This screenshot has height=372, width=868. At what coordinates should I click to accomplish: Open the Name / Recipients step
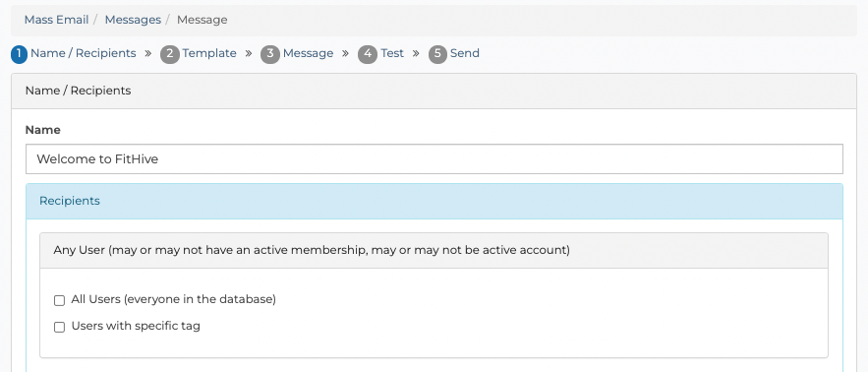pyautogui.click(x=83, y=53)
